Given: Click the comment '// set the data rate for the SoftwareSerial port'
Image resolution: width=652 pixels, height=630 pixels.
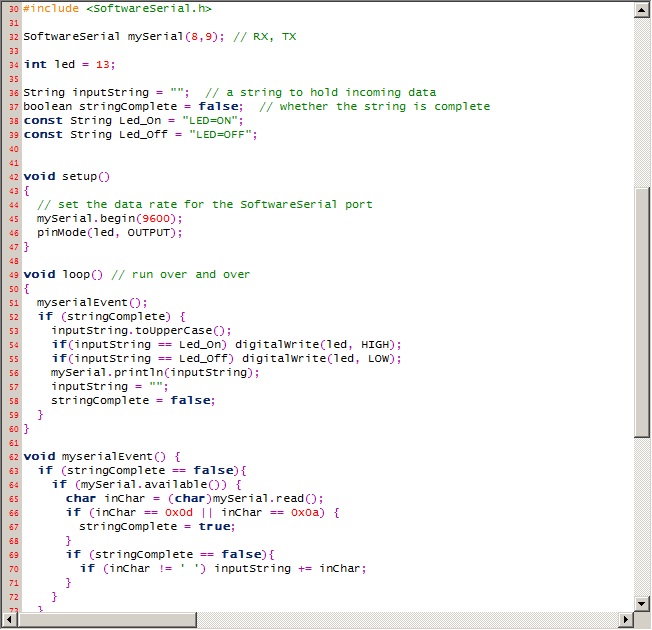Looking at the screenshot, I should (205, 205).
